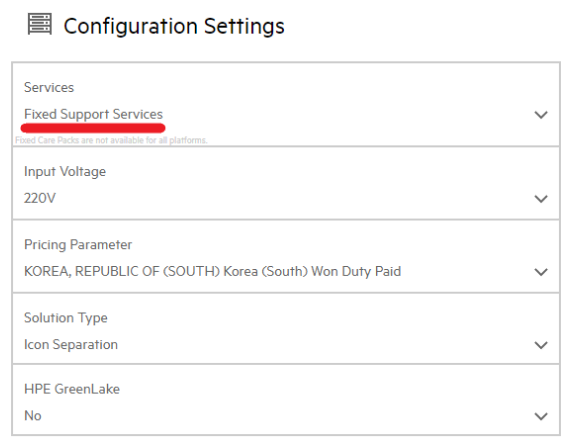Click the red underline beneath Fixed Support Services
The image size is (575, 445).
pos(93,128)
